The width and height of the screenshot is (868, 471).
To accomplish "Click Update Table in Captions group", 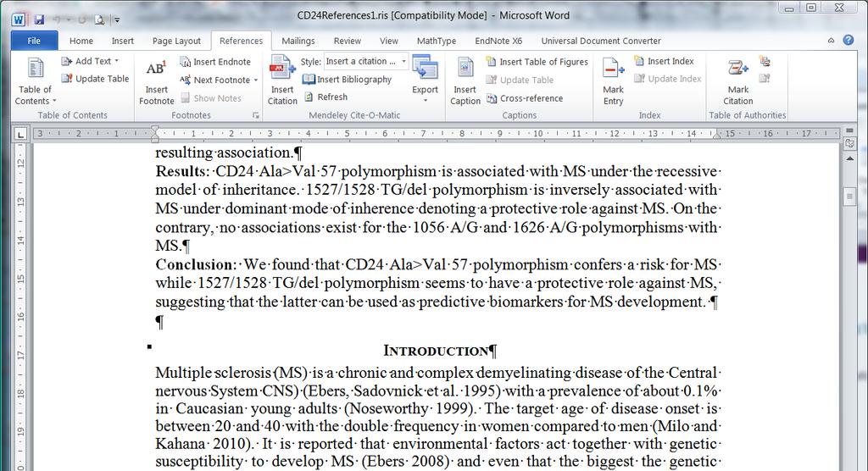I will click(x=520, y=80).
